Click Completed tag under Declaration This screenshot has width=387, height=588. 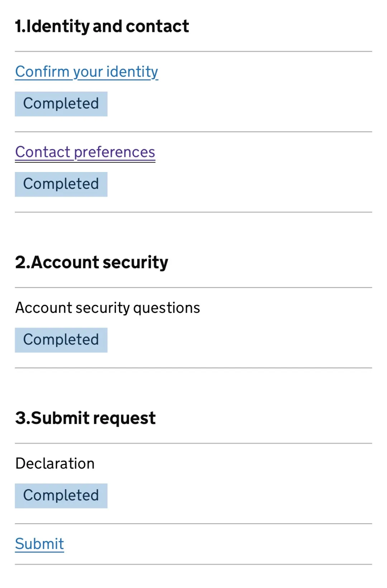pos(61,496)
